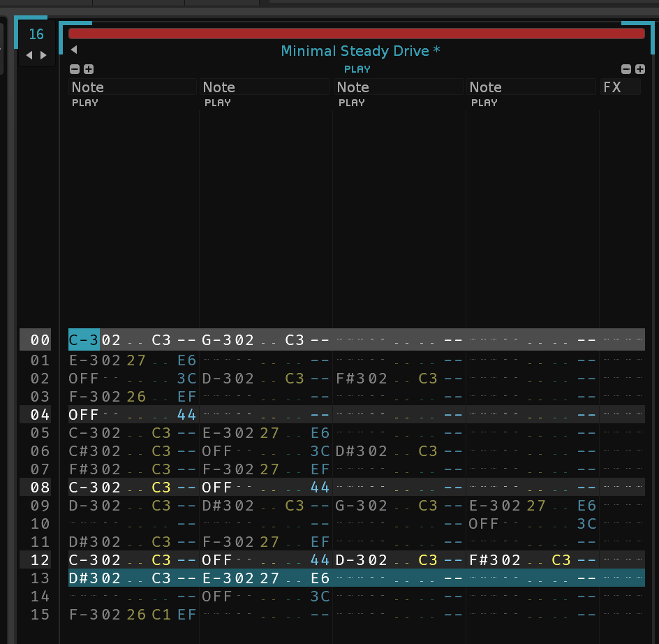Collapse the track using the arrow beside its name
Viewport: 659px width, 644px height.
[74, 50]
